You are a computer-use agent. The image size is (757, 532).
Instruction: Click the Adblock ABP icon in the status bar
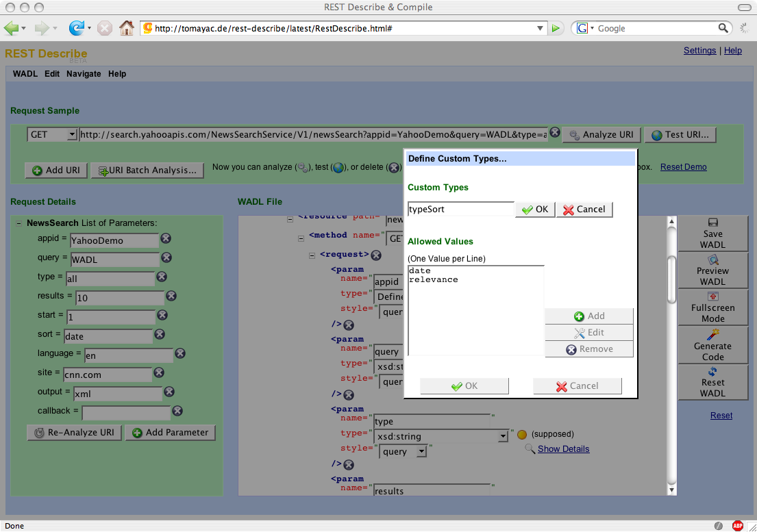(x=737, y=526)
